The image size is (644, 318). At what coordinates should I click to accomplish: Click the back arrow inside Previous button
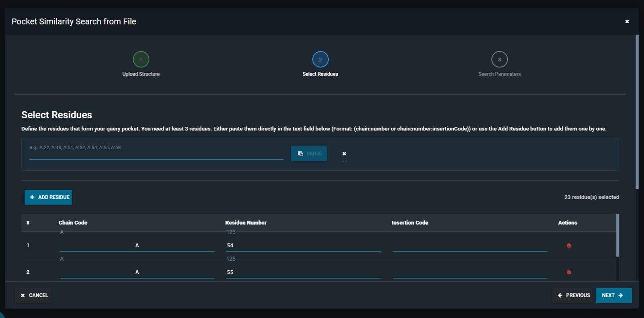560,295
